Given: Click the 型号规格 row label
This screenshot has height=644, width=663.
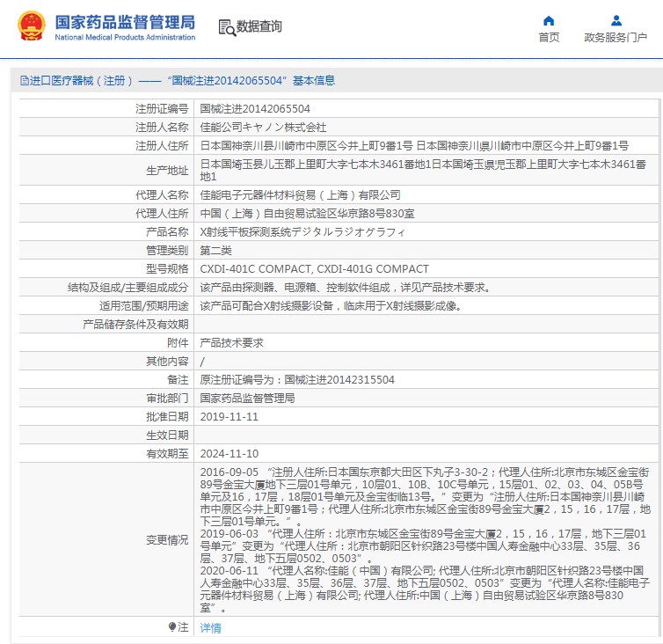Looking at the screenshot, I should click(167, 268).
